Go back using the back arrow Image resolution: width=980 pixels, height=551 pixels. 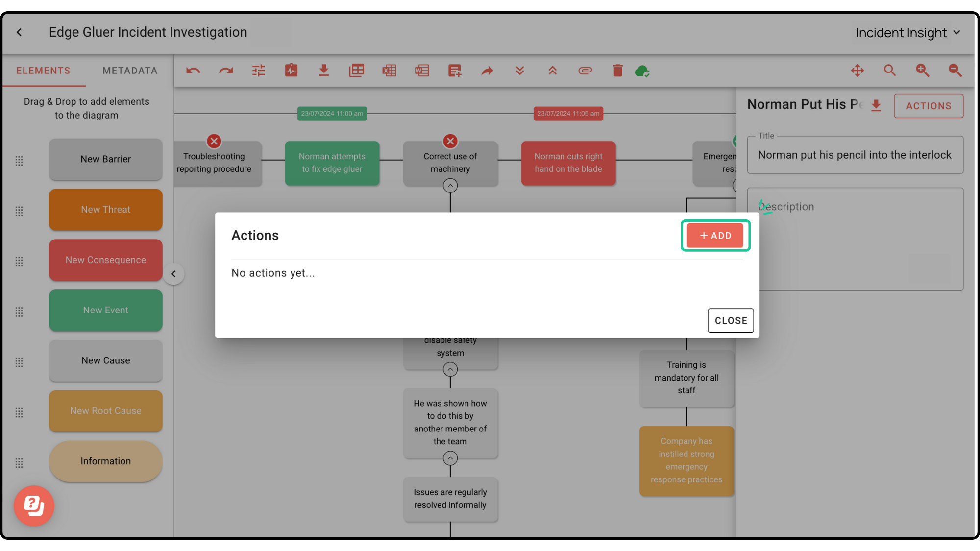coord(19,32)
